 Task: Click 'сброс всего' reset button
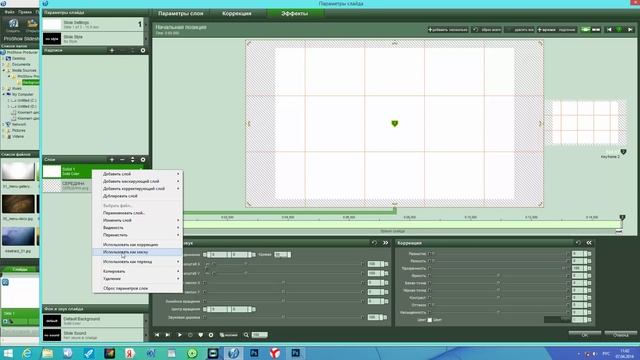pos(487,30)
